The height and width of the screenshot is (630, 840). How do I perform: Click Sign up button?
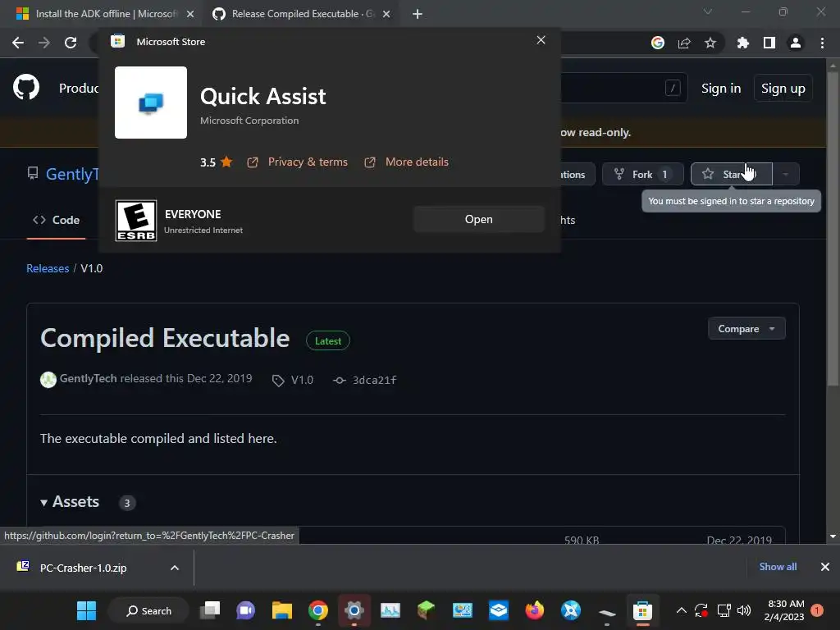click(x=783, y=89)
